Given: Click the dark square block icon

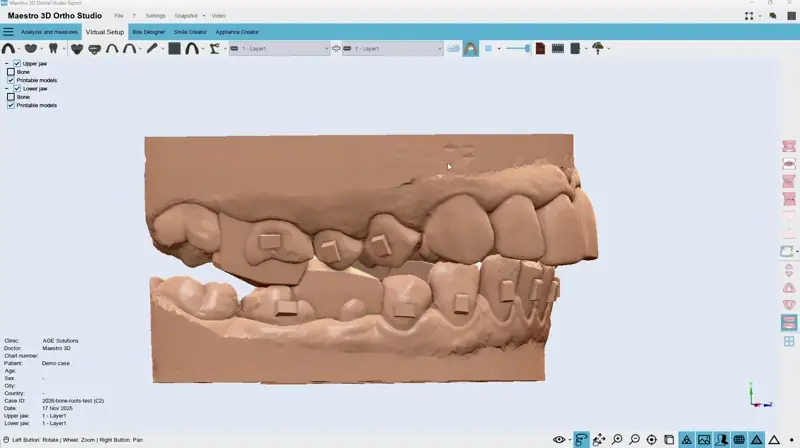Looking at the screenshot, I should click(174, 48).
